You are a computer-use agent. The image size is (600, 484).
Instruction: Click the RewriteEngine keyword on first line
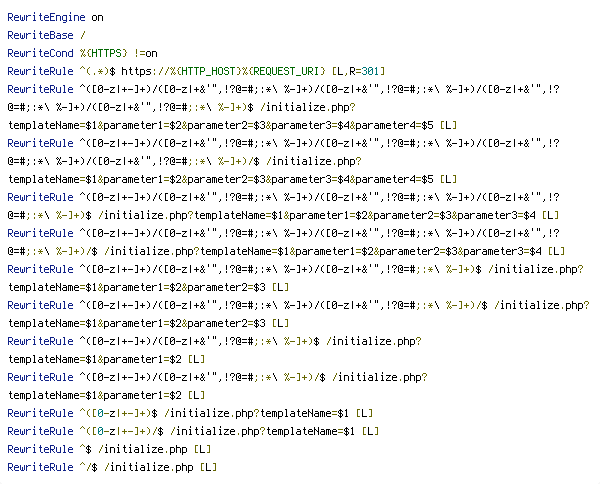click(x=46, y=18)
